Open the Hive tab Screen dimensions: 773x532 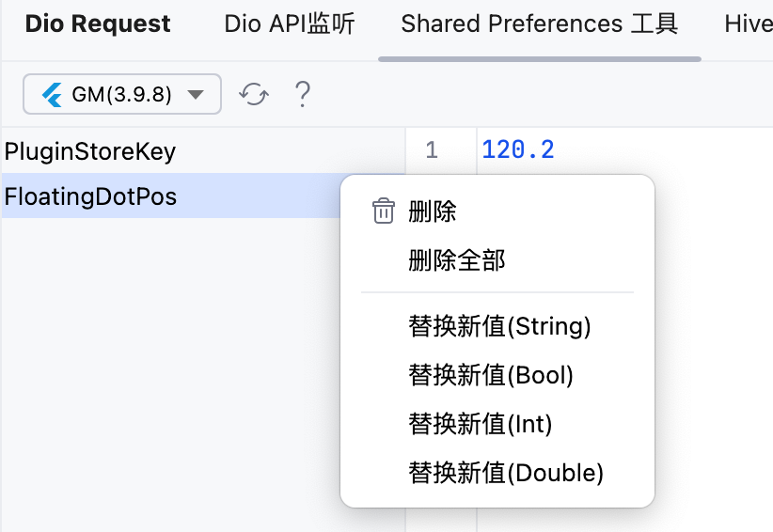[x=749, y=24]
